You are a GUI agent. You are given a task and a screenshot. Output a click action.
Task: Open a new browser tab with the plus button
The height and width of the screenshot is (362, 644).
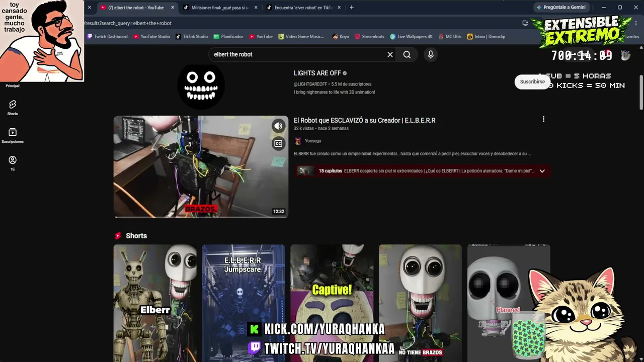click(x=352, y=8)
